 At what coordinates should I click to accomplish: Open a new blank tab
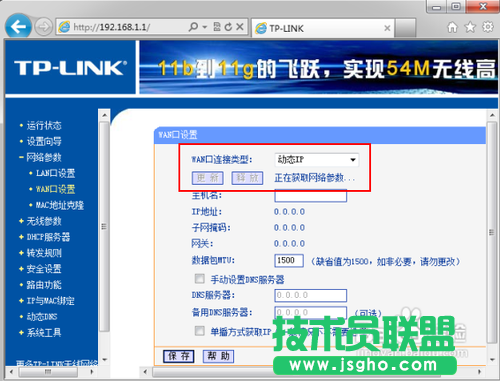[x=405, y=28]
